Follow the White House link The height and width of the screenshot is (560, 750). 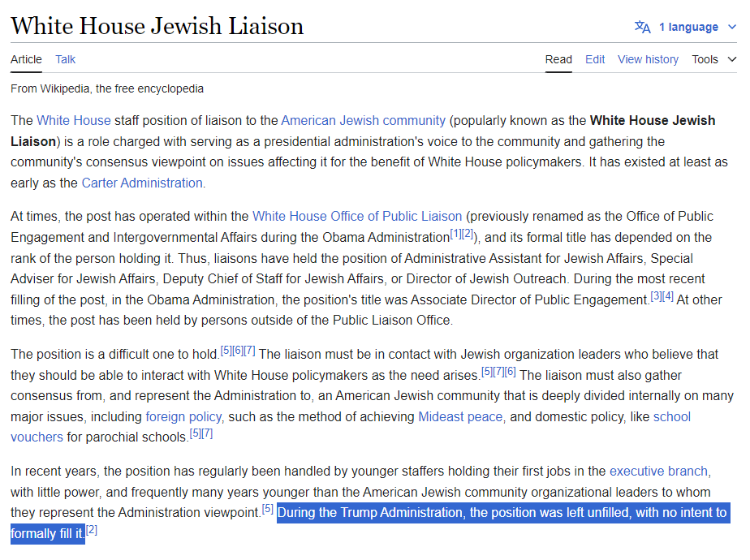74,120
